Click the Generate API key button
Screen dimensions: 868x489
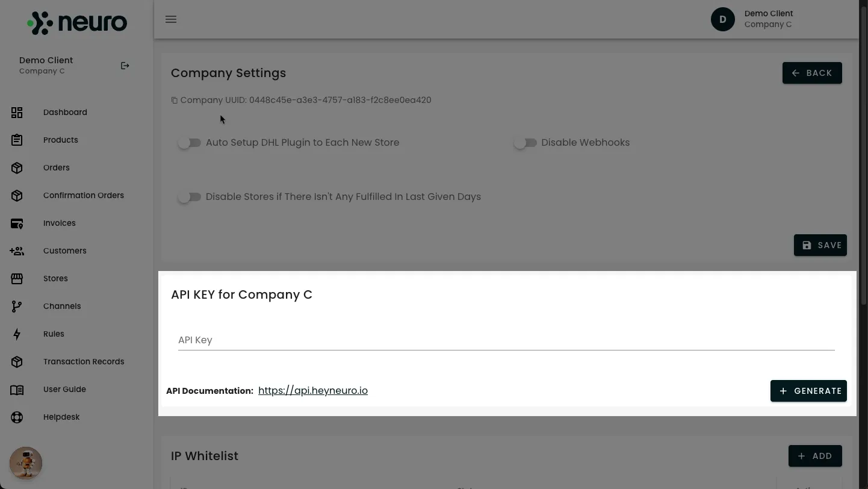(808, 391)
